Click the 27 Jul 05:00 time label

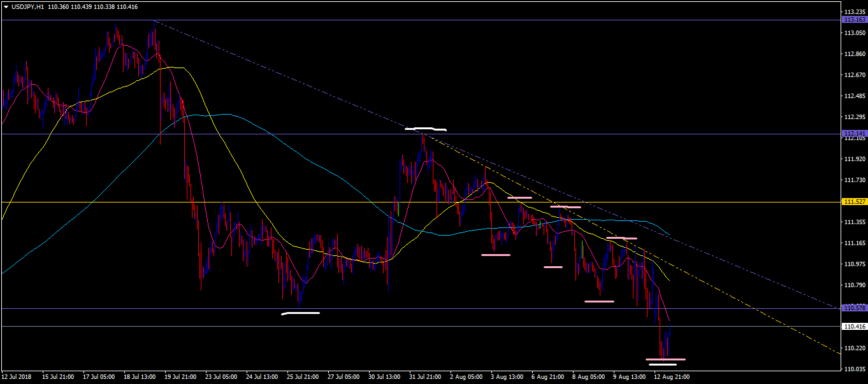(343, 377)
